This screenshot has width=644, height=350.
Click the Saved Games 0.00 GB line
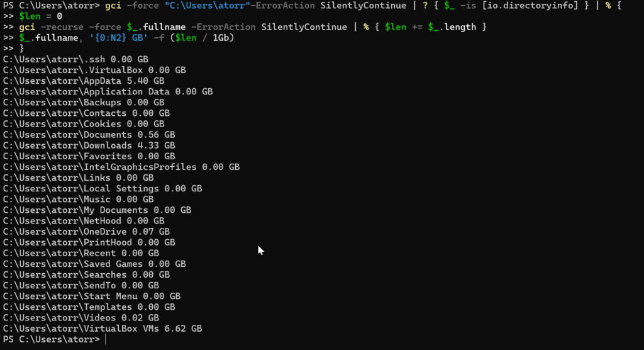[94, 264]
